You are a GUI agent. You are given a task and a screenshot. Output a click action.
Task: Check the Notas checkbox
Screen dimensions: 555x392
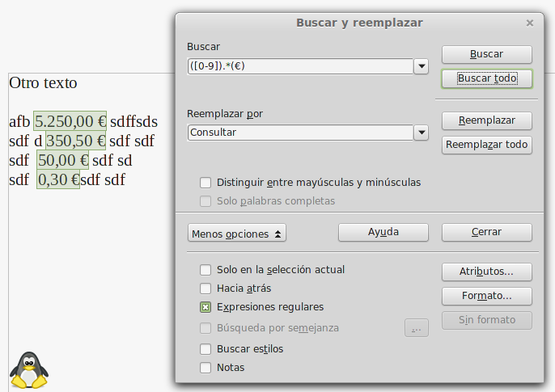pyautogui.click(x=205, y=368)
